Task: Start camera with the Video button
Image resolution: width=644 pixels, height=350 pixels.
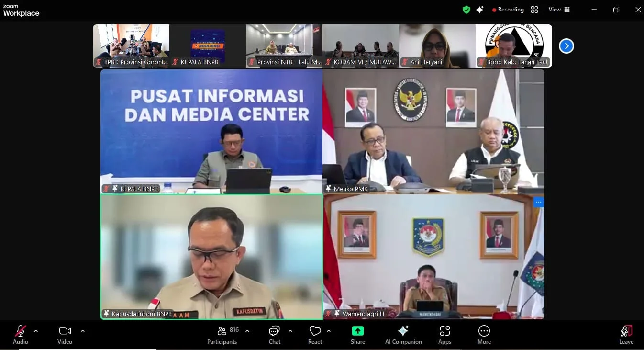Action: click(x=65, y=335)
